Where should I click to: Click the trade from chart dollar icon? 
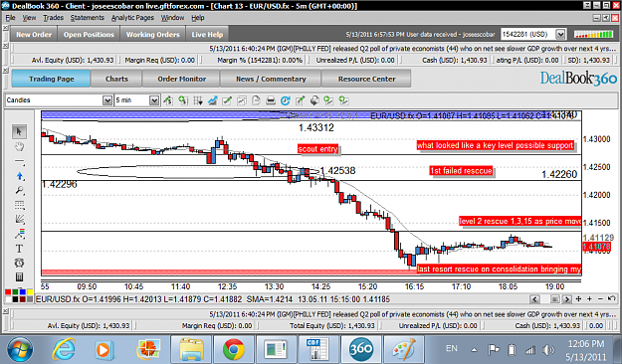[168, 100]
